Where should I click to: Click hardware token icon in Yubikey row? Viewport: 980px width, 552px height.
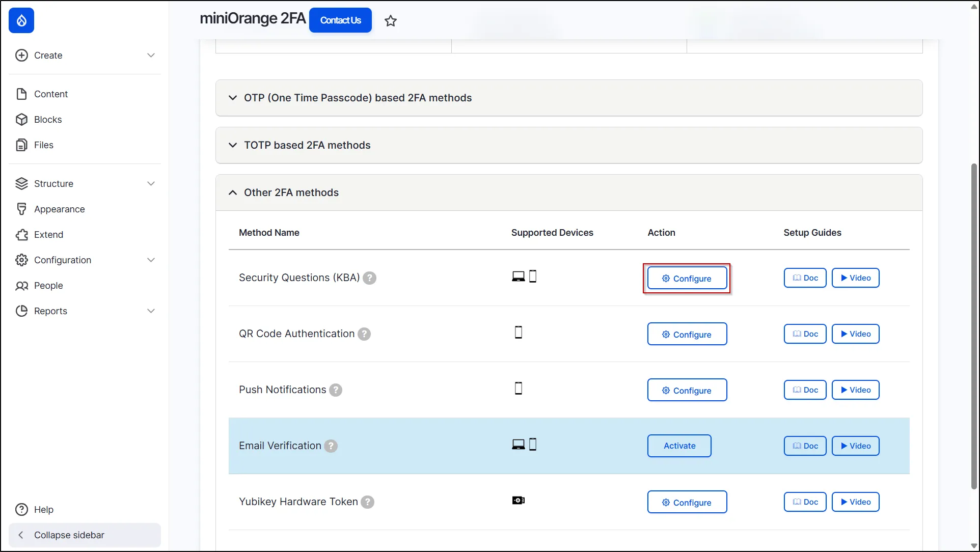[519, 501]
